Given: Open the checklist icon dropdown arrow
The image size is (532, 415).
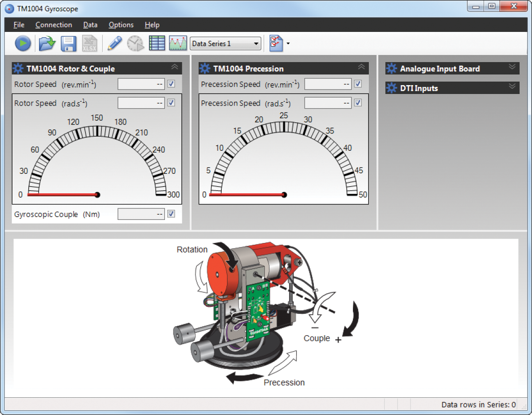Looking at the screenshot, I should point(288,43).
